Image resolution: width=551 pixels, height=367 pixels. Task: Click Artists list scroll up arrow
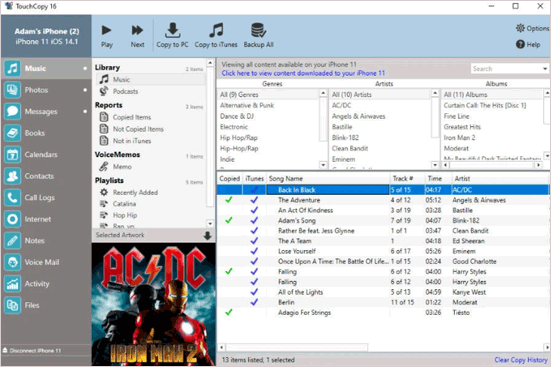point(435,93)
